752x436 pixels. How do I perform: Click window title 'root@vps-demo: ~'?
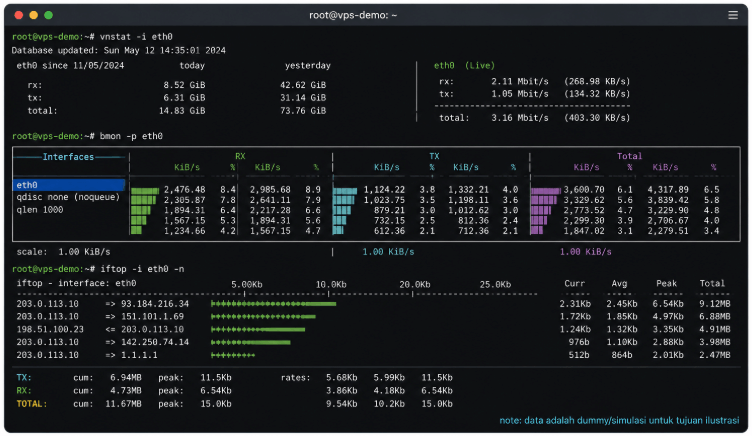353,15
